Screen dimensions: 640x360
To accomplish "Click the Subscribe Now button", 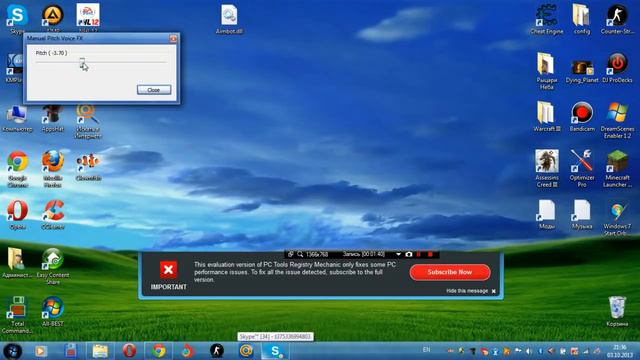I will click(x=450, y=272).
